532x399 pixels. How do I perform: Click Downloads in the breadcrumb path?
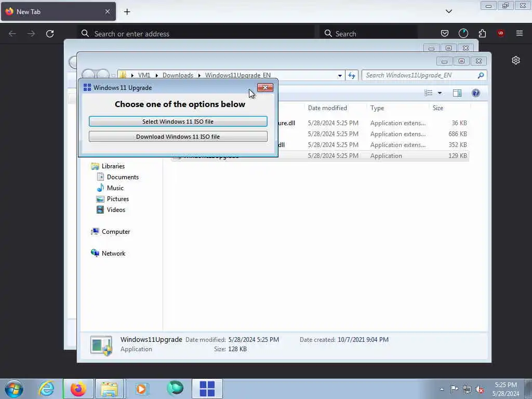pos(178,75)
